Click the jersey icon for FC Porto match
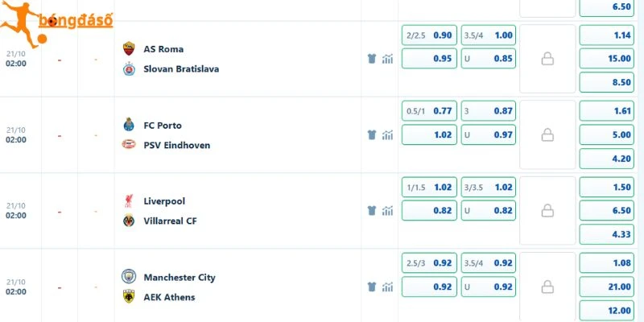 (x=372, y=134)
